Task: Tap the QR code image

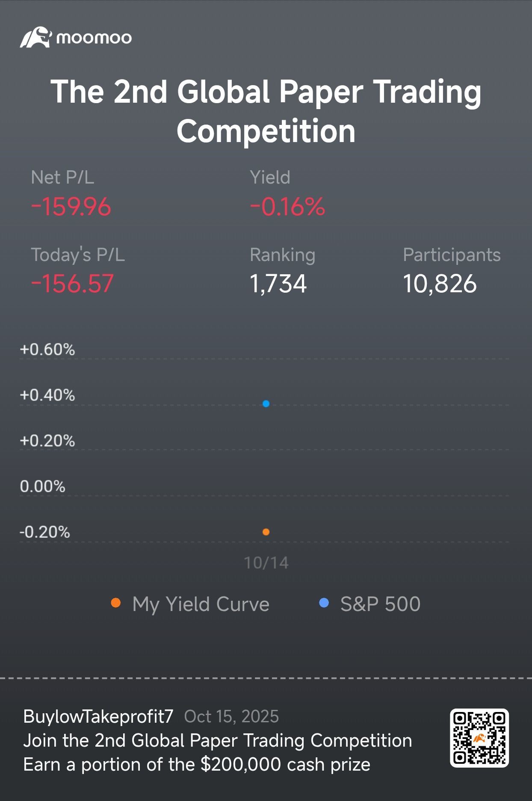Action: point(479,738)
